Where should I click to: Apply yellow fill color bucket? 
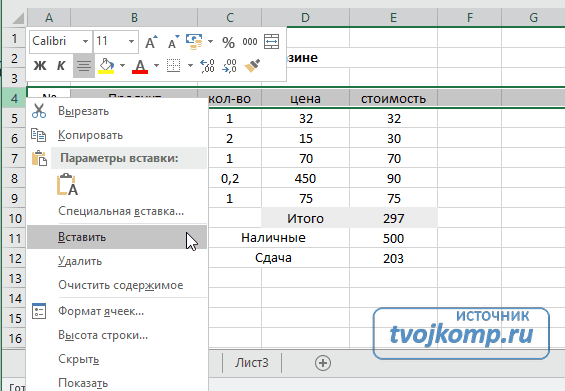coord(106,66)
